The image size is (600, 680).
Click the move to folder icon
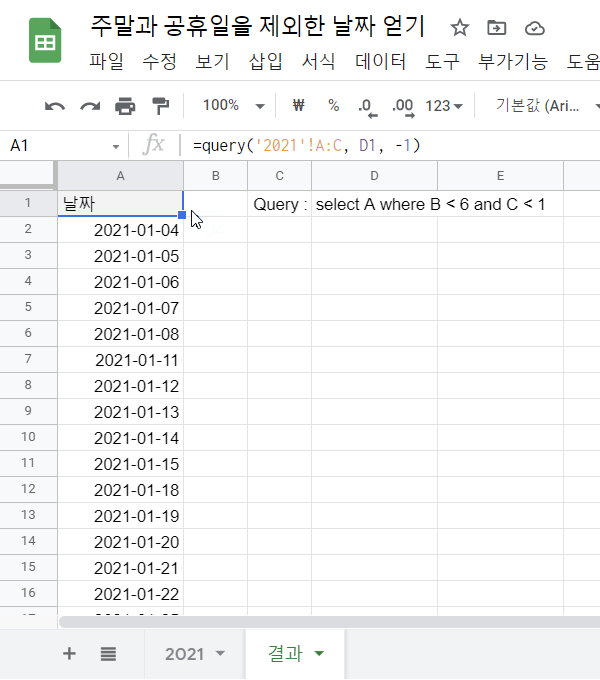[497, 27]
